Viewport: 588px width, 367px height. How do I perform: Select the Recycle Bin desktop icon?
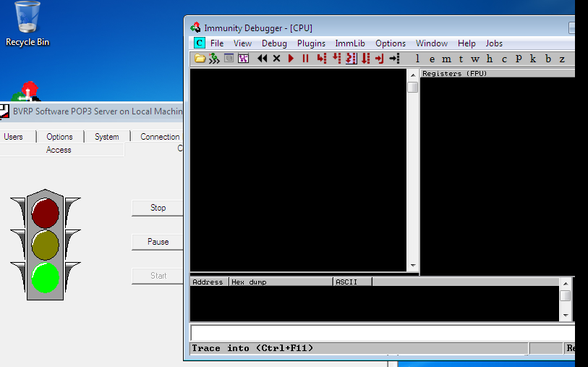click(x=27, y=23)
